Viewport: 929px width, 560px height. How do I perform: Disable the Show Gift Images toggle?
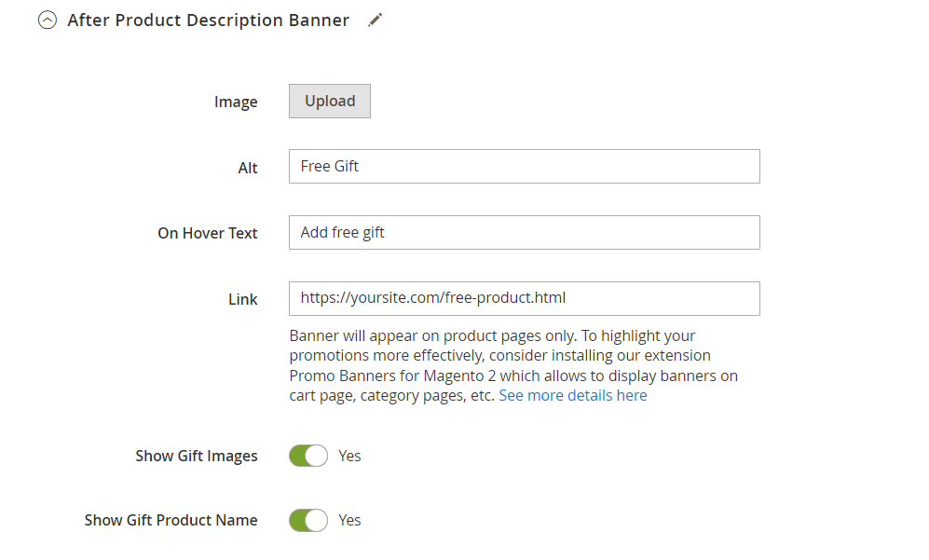coord(308,456)
